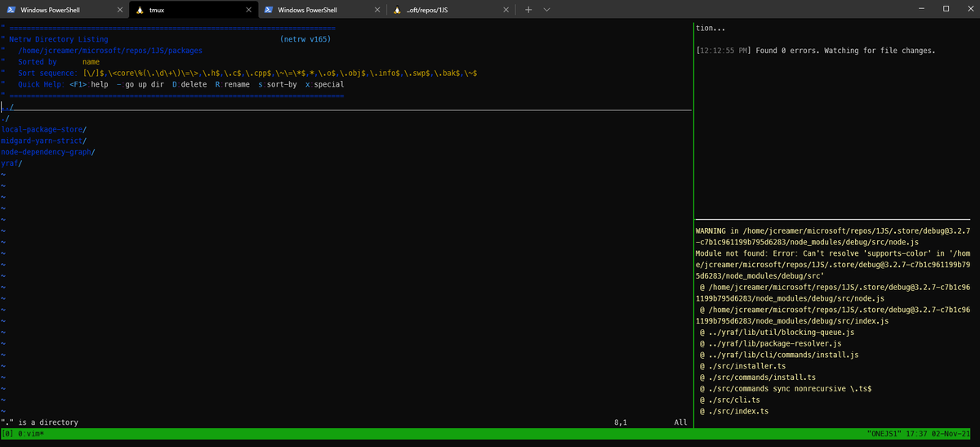Click the '@ ./src/cli.ts' line
This screenshot has height=447, width=980.
[x=730, y=400]
